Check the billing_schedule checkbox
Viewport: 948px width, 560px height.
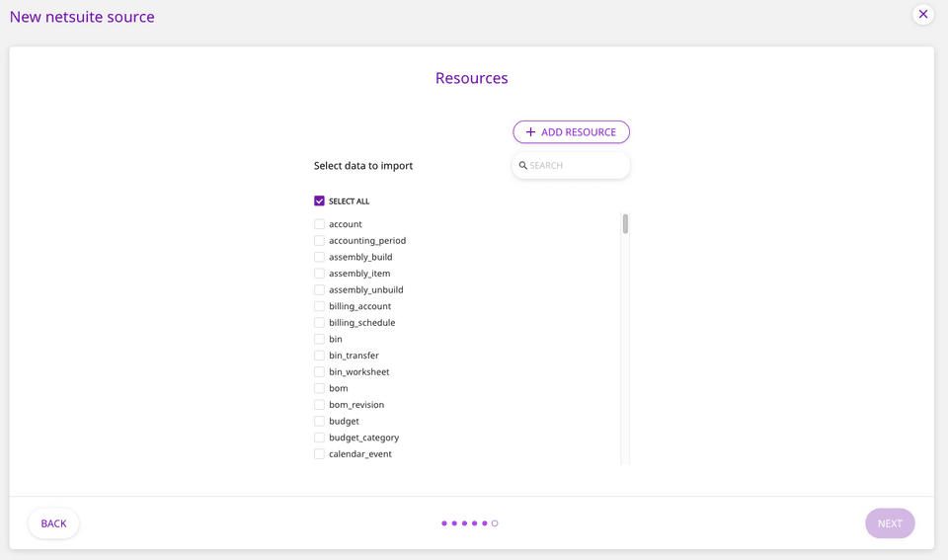(319, 322)
